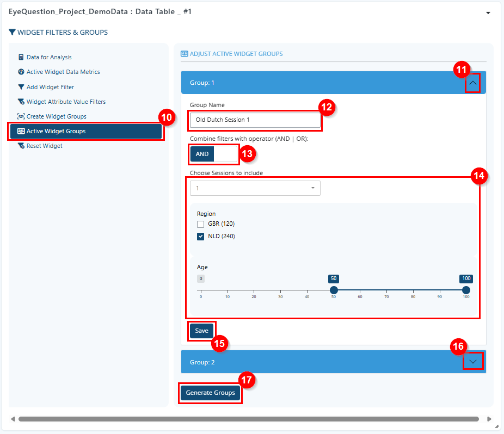The height and width of the screenshot is (434, 504).
Task: Click the Active Widget Data Metrics icon
Action: [x=21, y=72]
